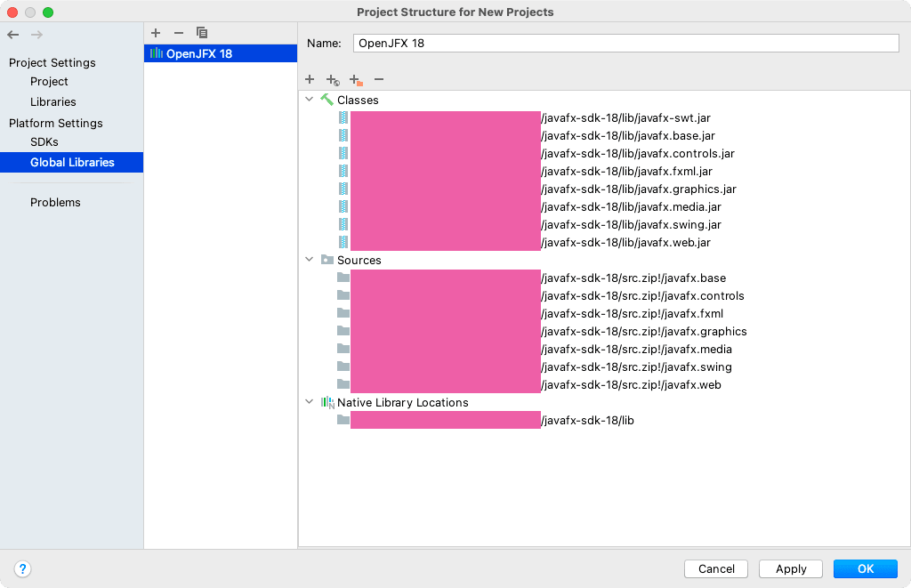The image size is (911, 588).
Task: Select the javafx.media.jar path entry
Action: click(x=631, y=207)
